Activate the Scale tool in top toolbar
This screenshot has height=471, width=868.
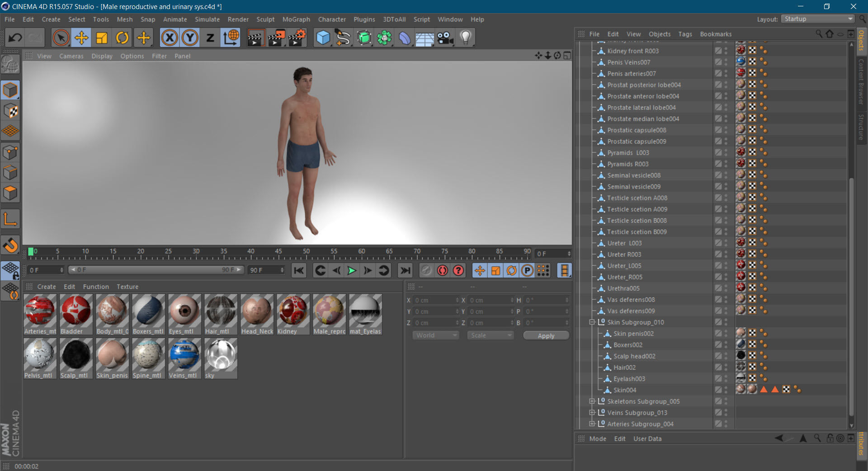[102, 38]
